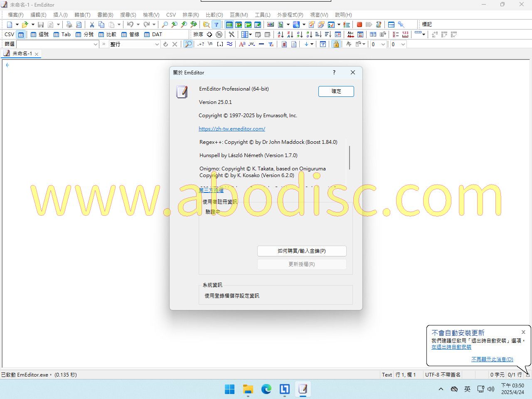This screenshot has height=399, width=532.
Task: Click the Text configuration in status bar
Action: coord(387,375)
